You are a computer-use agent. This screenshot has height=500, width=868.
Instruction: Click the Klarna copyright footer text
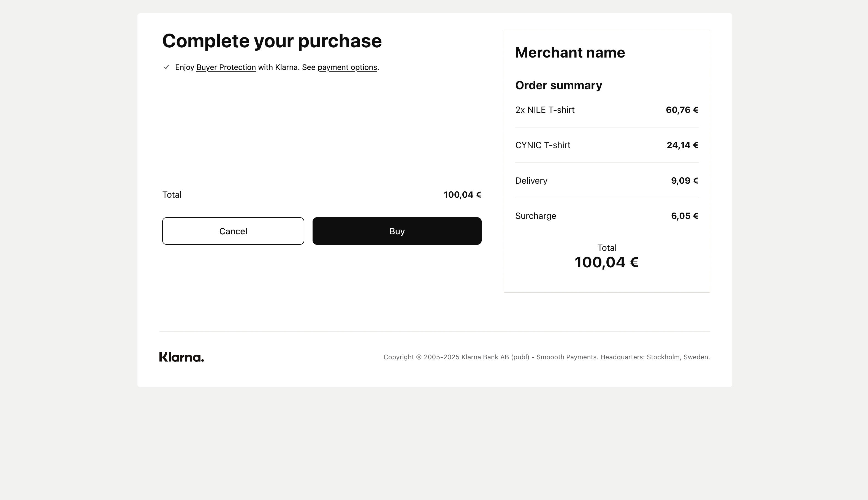tap(547, 357)
